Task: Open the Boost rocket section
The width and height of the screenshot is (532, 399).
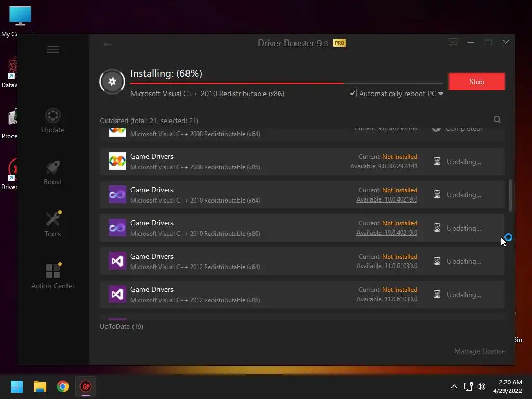Action: [52, 173]
